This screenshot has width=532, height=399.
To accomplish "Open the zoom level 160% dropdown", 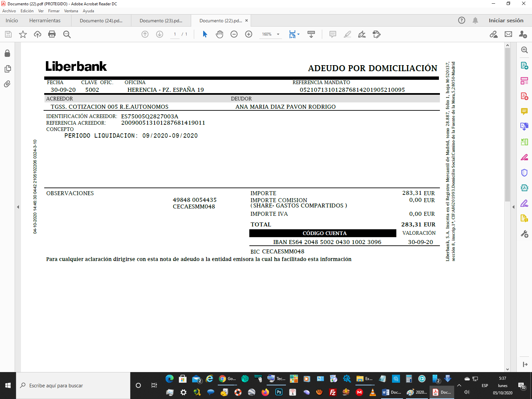I will [278, 34].
